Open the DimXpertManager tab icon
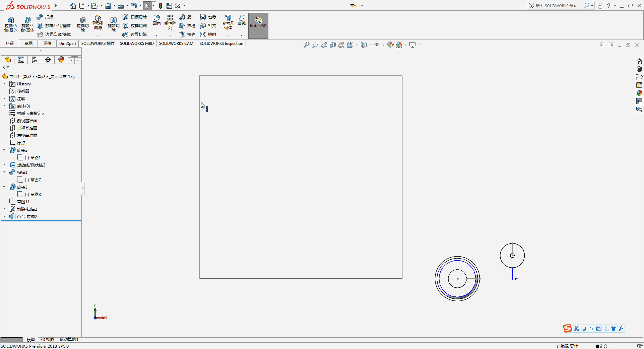Screen dimensions: 644x349 pyautogui.click(x=48, y=60)
